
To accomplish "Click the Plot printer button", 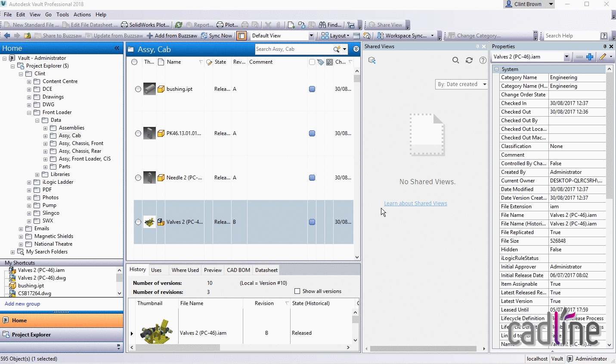I will point(227,25).
